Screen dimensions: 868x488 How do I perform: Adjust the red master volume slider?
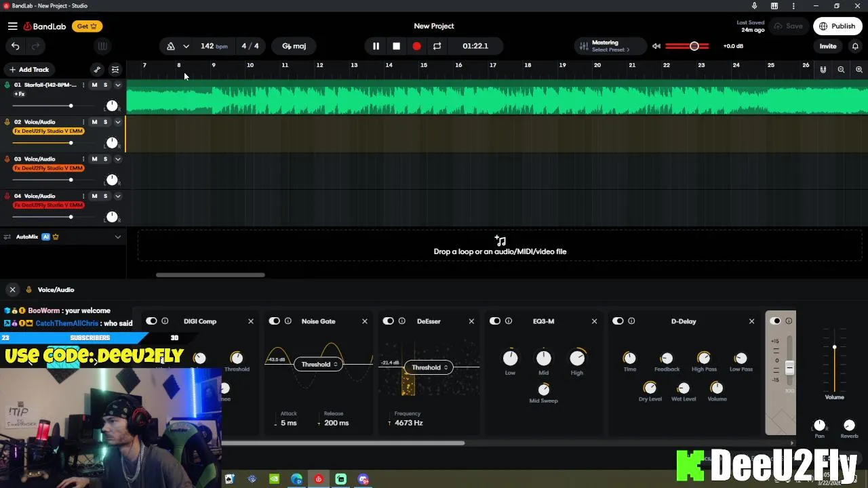[x=688, y=46]
